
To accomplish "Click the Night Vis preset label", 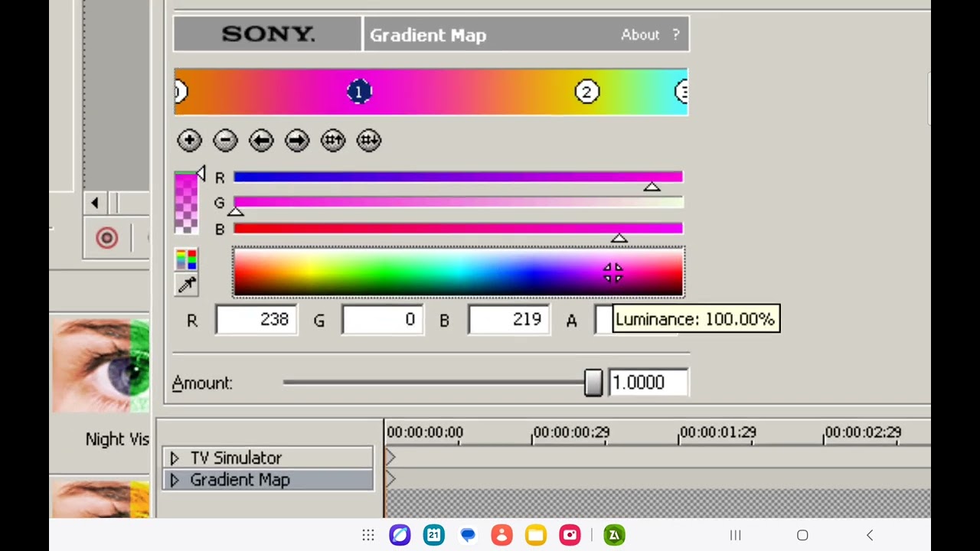I will pyautogui.click(x=117, y=439).
